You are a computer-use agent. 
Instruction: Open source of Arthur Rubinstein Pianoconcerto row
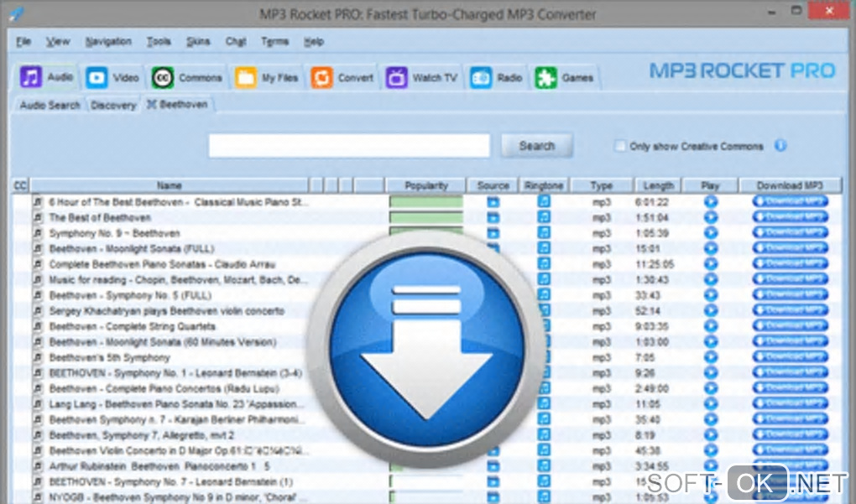(x=493, y=466)
